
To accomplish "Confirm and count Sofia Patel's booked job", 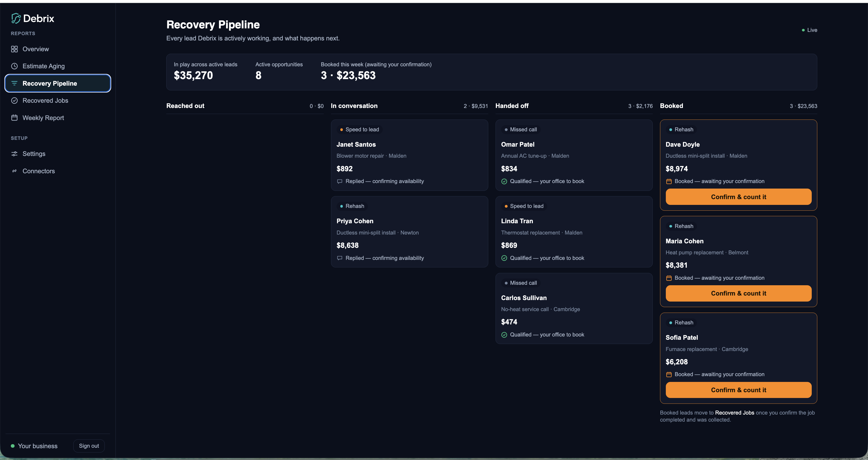I will coord(738,390).
